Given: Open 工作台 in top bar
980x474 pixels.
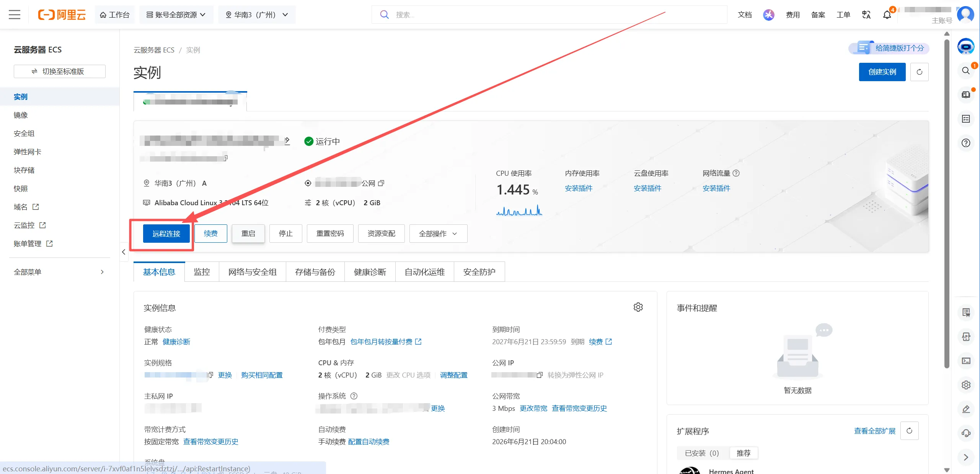Looking at the screenshot, I should (115, 15).
